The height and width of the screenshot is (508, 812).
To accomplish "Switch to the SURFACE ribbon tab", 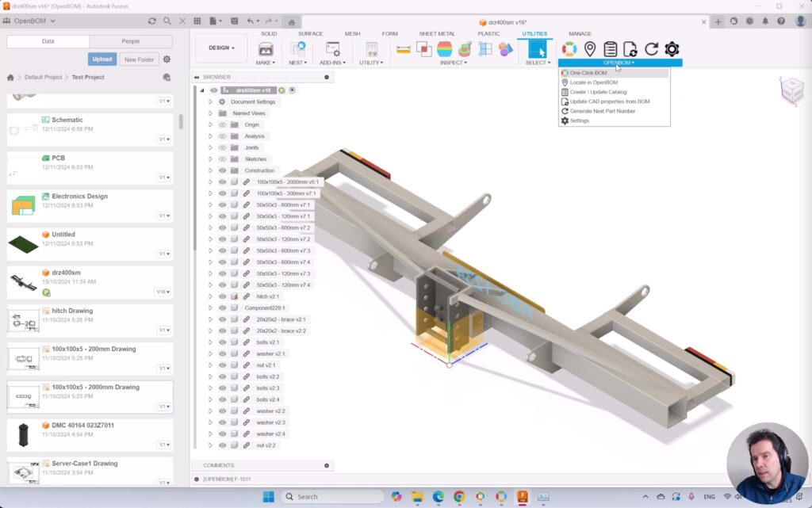I will click(x=310, y=33).
